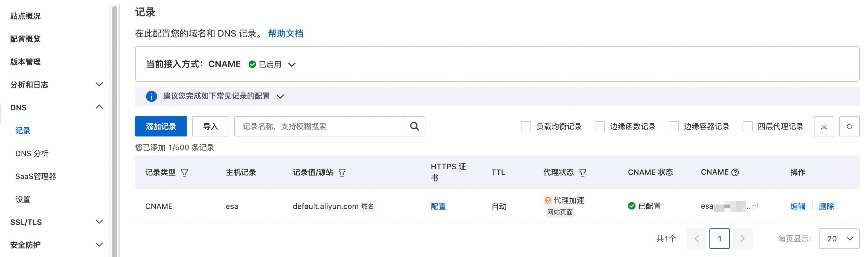This screenshot has width=868, height=257.
Task: Expand the CNAME access mode details
Action: point(292,64)
